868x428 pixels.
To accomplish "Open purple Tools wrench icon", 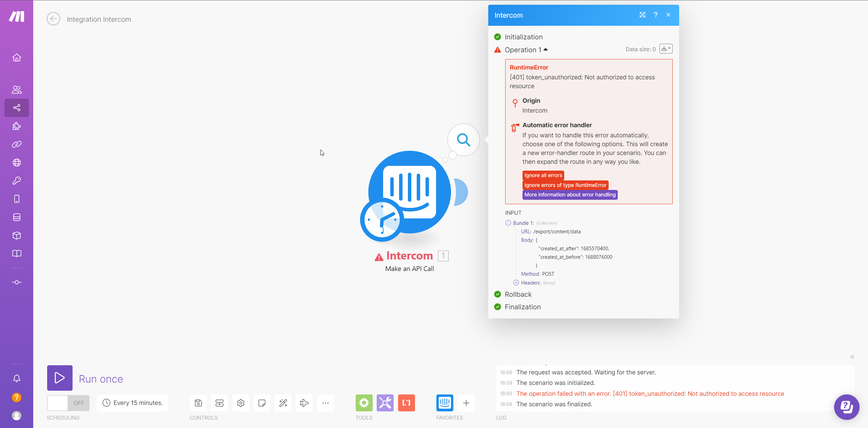I will pyautogui.click(x=385, y=403).
